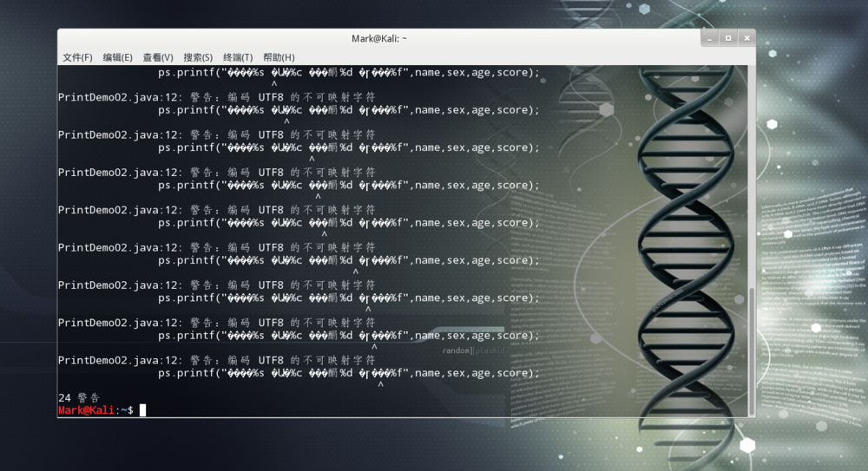Viewport: 868px width, 471px height.
Task: Click the terminal cursor block after prompt
Action: pyautogui.click(x=143, y=410)
